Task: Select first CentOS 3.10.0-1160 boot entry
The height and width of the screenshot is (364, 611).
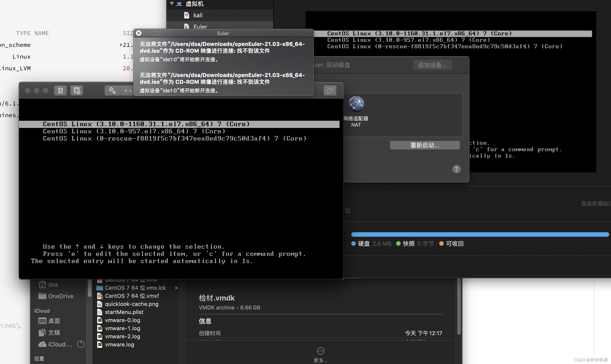Action: (179, 124)
